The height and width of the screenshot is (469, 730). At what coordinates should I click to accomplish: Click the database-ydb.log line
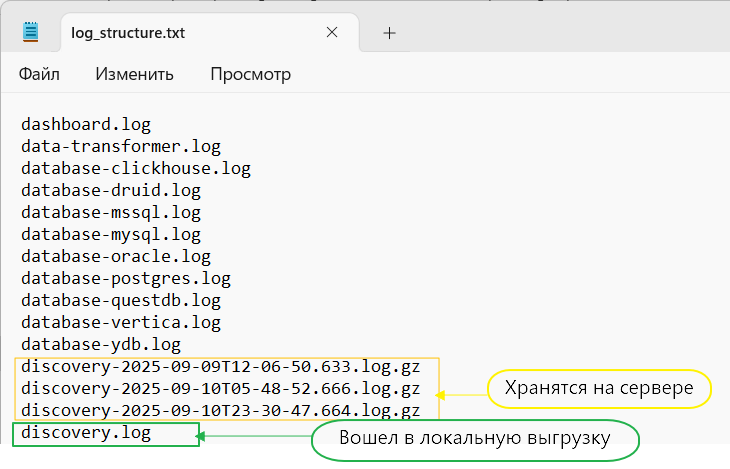click(x=100, y=344)
